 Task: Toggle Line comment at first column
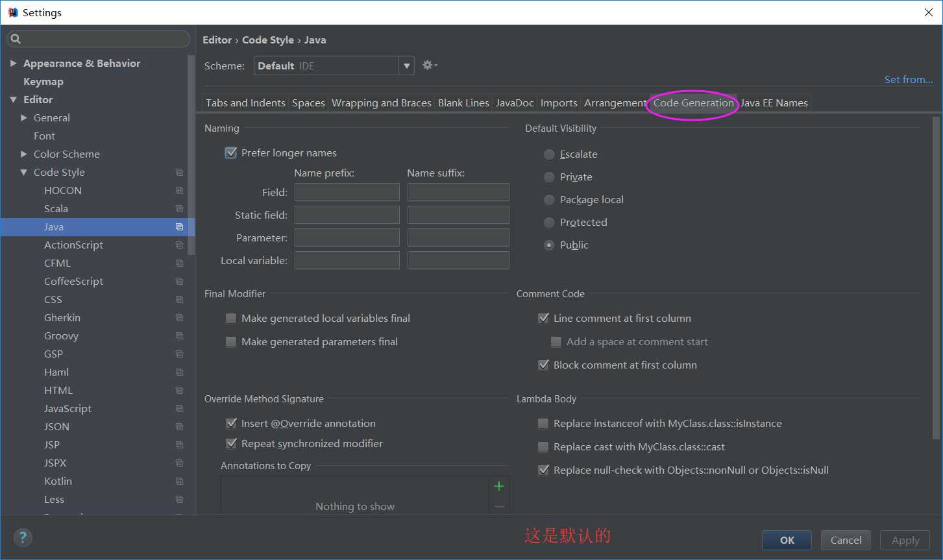point(544,318)
